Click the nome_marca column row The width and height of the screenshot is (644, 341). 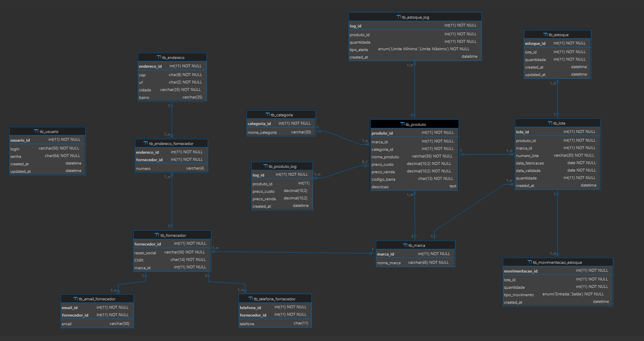[x=416, y=263]
